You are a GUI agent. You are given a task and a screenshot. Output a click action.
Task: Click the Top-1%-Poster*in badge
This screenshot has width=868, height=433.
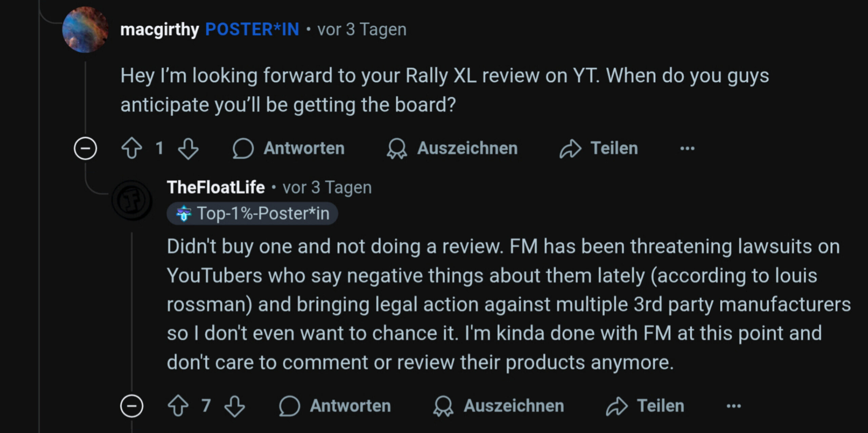(x=252, y=213)
